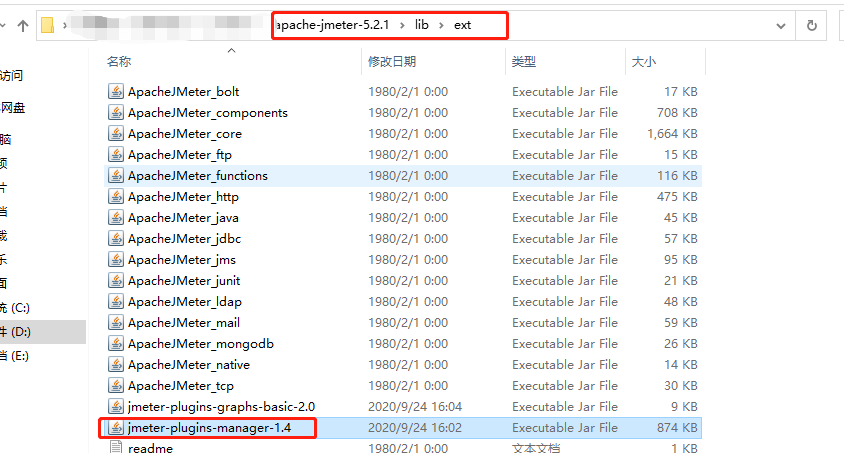Select the ApacheJMeter_bolt file name
Screen dimensions: 844x453
(x=184, y=91)
